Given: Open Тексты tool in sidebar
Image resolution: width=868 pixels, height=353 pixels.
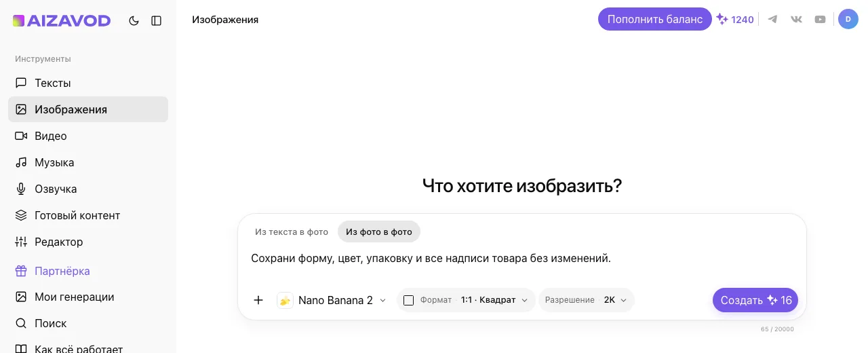Looking at the screenshot, I should click(x=88, y=83).
